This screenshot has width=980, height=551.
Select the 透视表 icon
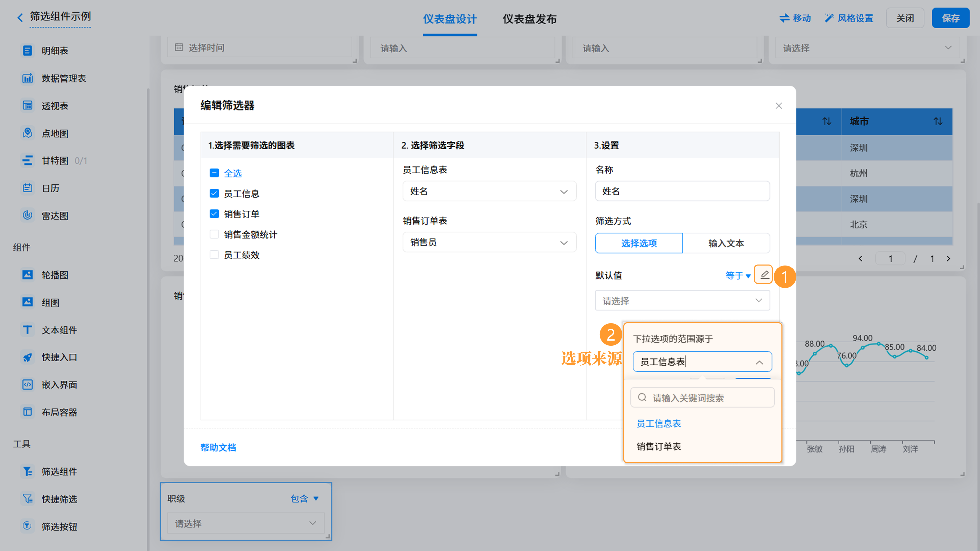tap(27, 105)
